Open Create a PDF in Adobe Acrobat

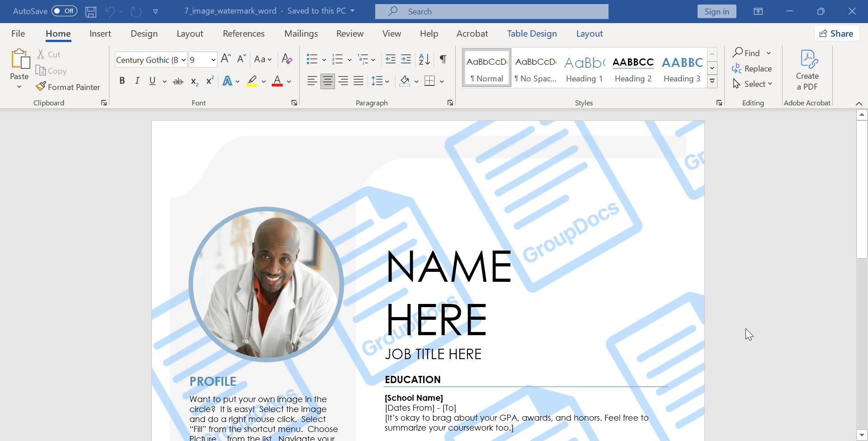pyautogui.click(x=807, y=70)
